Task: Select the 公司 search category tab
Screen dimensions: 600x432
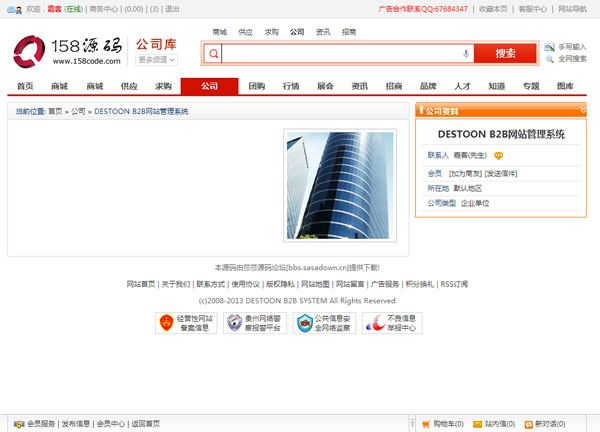Action: [x=297, y=32]
